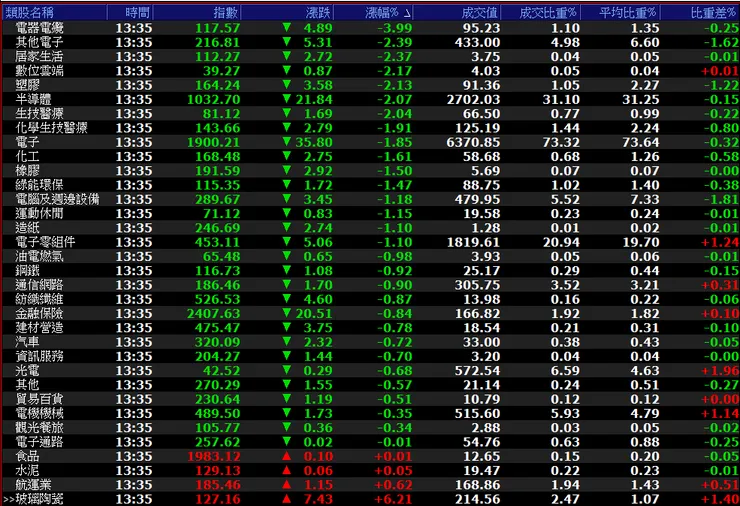Select the 電腦及週邊設備 sector name

pyautogui.click(x=57, y=199)
